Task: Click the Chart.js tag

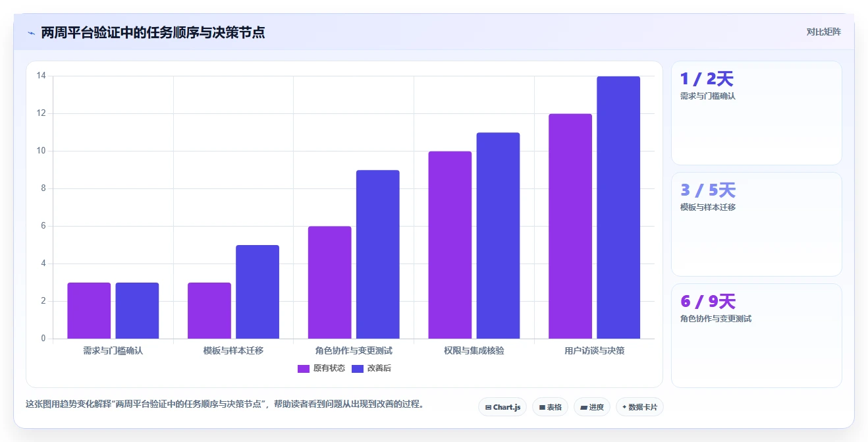Action: [x=502, y=407]
